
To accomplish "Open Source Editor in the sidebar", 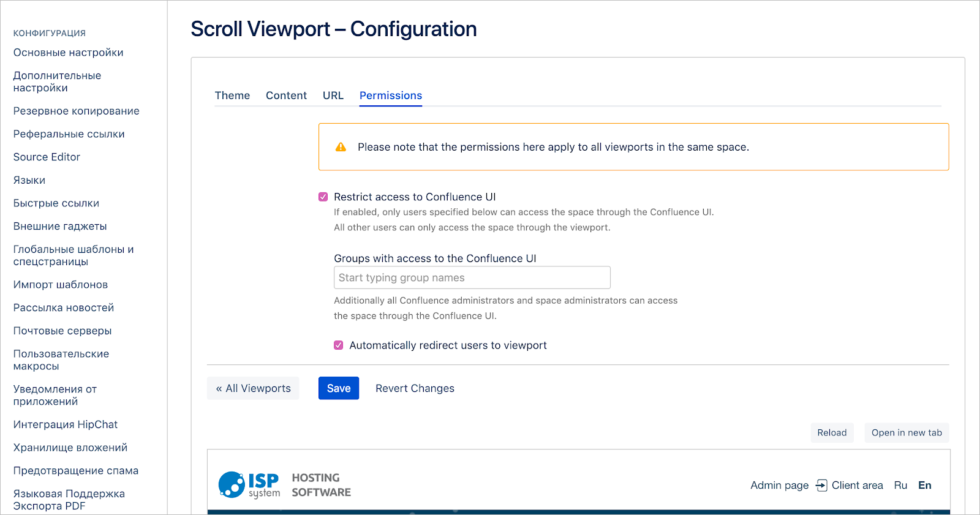I will [x=47, y=157].
